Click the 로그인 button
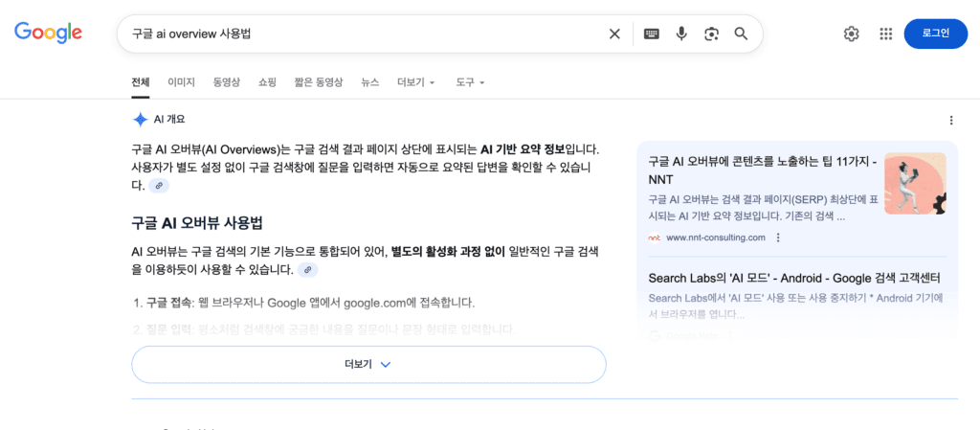Viewport: 980px width, 430px height. point(935,34)
